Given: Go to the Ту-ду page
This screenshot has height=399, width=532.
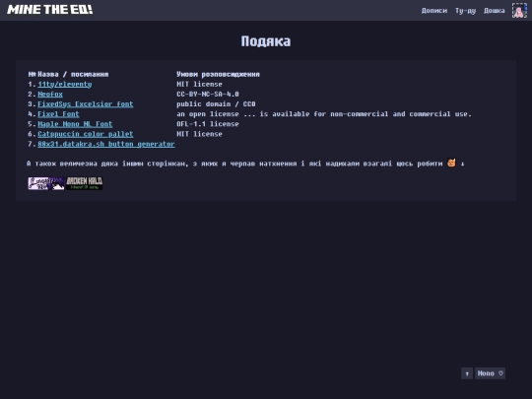Looking at the screenshot, I should coord(465,11).
